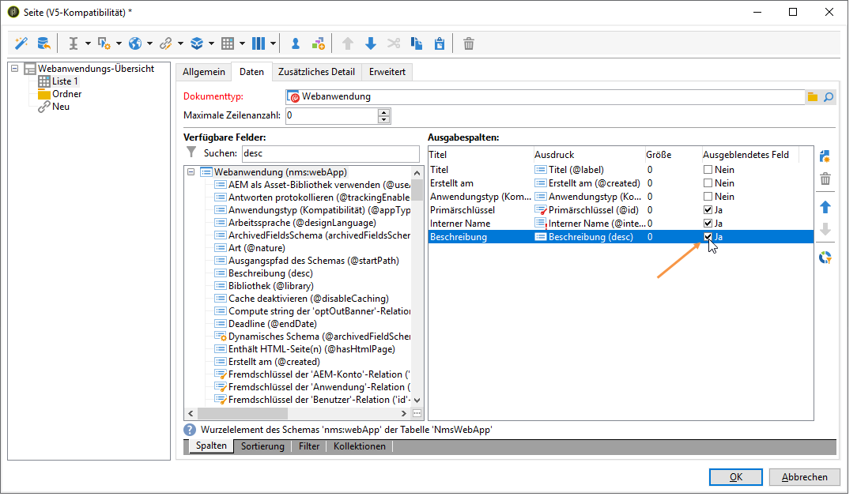Open dropdown arrow next to table grid icon

tap(242, 43)
